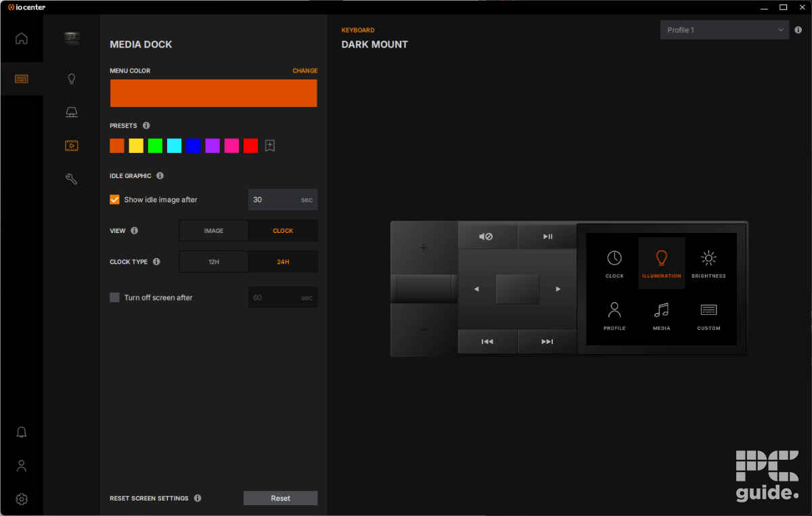The width and height of the screenshot is (812, 516).
Task: Open the user account icon
Action: tap(22, 466)
